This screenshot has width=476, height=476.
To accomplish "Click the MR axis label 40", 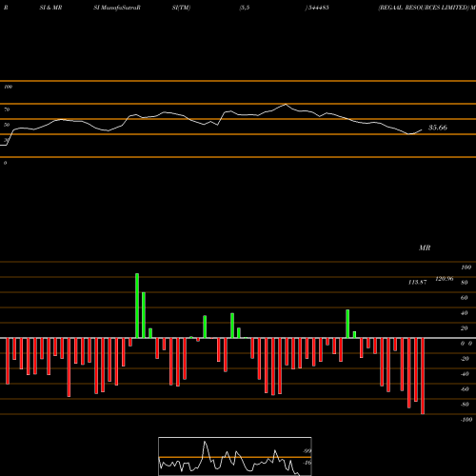I will click(465, 313).
